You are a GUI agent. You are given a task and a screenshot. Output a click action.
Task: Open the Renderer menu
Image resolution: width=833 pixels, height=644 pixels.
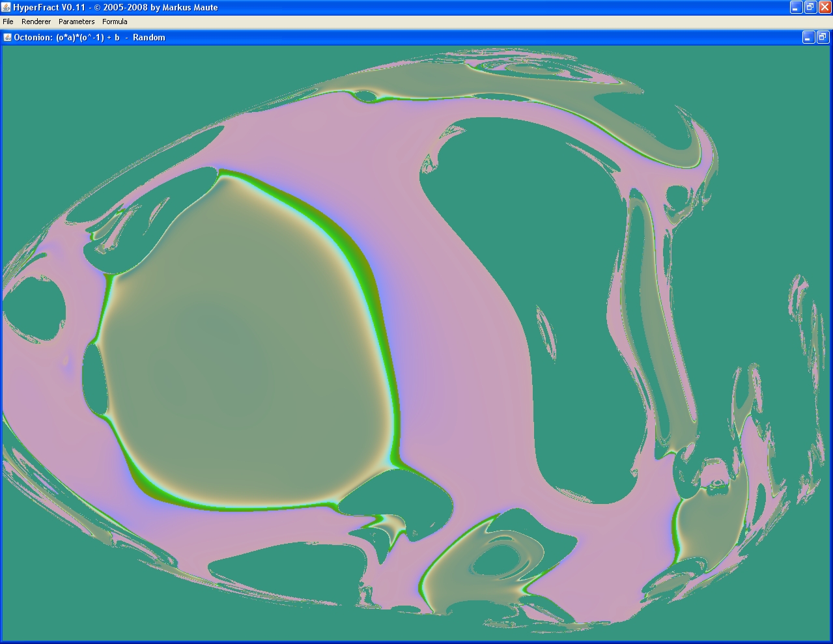tap(36, 21)
